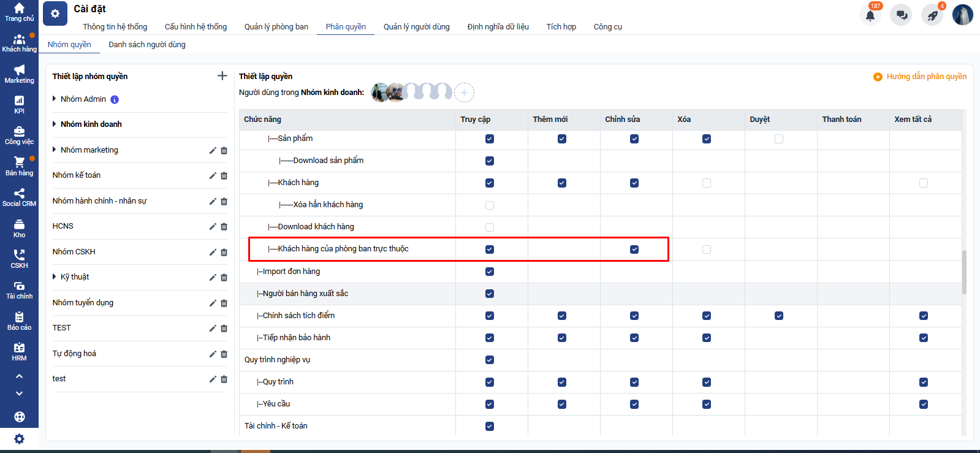Open the Danh sách người dùng tab
This screenshot has width=980, height=453.
[x=147, y=44]
